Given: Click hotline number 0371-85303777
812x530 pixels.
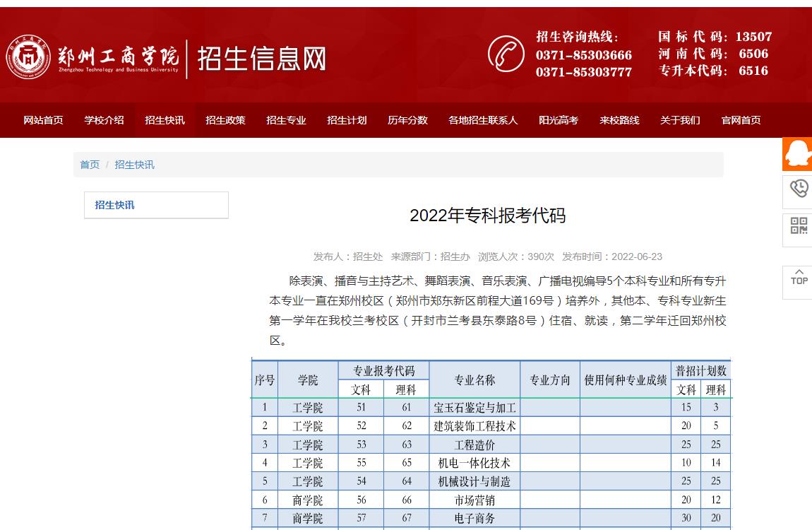Looking at the screenshot, I should 584,72.
